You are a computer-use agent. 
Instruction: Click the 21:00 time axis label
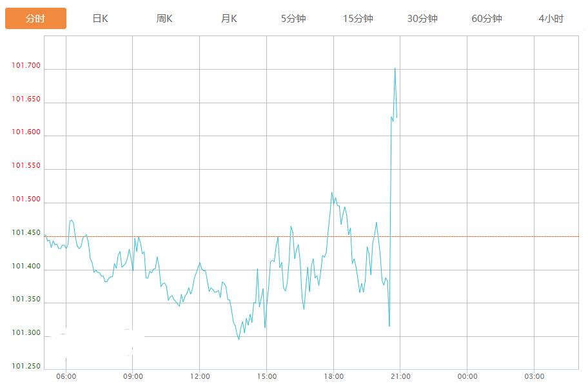(x=400, y=376)
